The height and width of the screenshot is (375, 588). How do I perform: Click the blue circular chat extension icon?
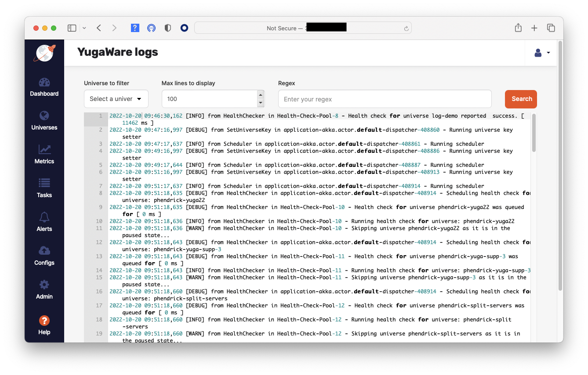click(x=151, y=28)
